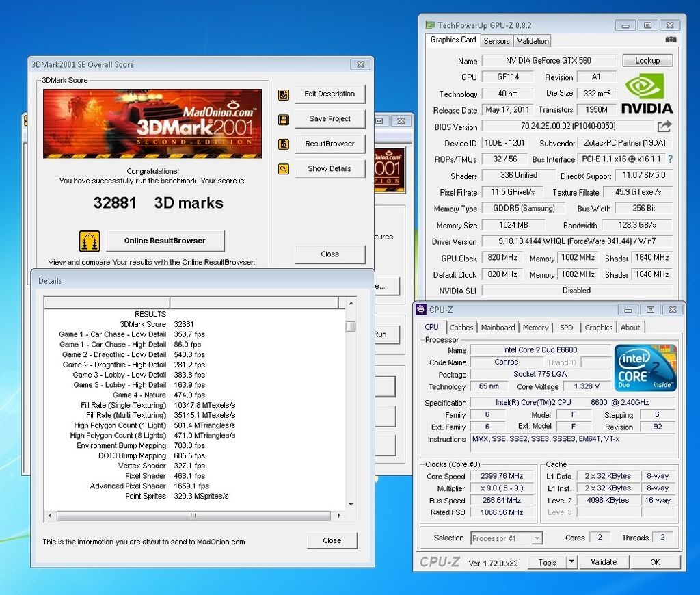
Task: Select the Point Sprites result row
Action: (x=177, y=496)
